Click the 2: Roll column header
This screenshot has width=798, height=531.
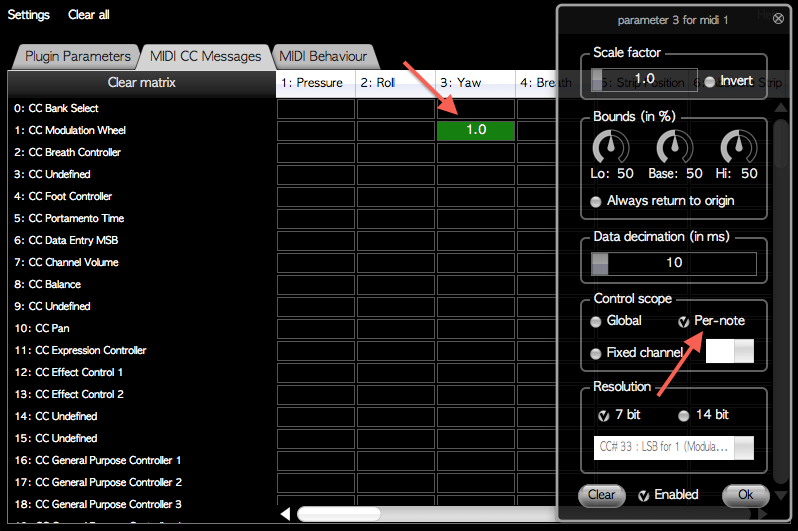(395, 83)
